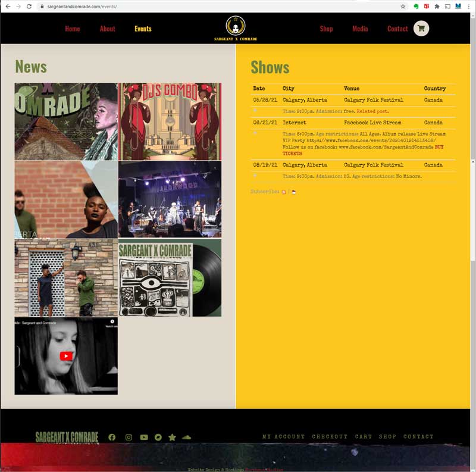Viewport: 476px width, 472px height.
Task: Play the YouTube video thumbnail
Action: click(66, 356)
